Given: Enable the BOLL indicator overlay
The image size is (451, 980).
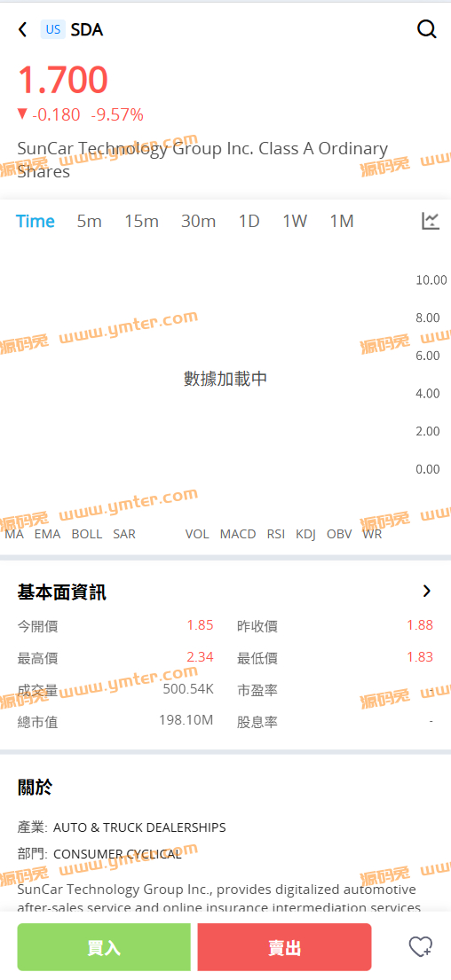Looking at the screenshot, I should click(x=87, y=535).
